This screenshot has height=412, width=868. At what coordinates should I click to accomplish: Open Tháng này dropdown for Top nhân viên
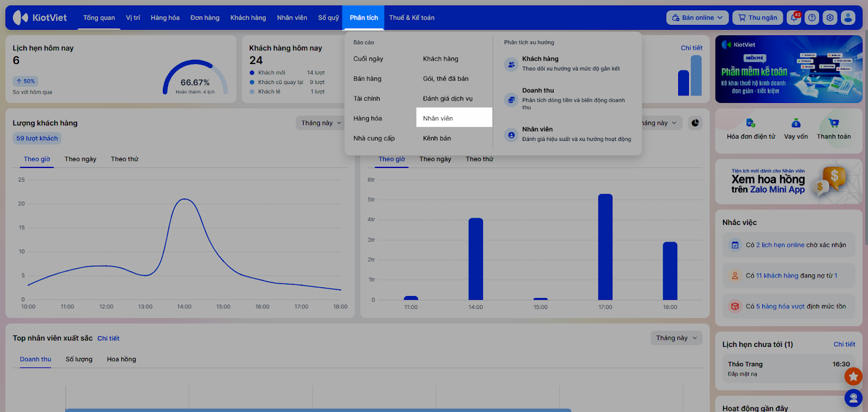pyautogui.click(x=676, y=338)
